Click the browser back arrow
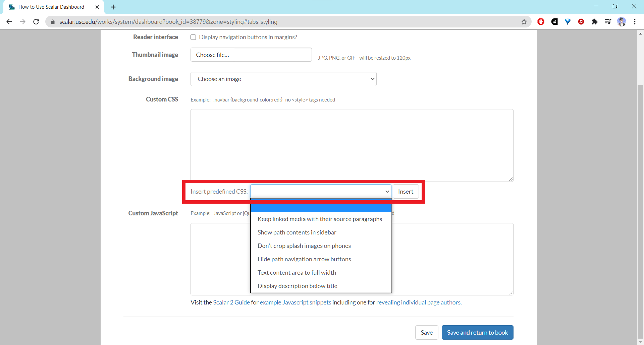 pos(9,22)
